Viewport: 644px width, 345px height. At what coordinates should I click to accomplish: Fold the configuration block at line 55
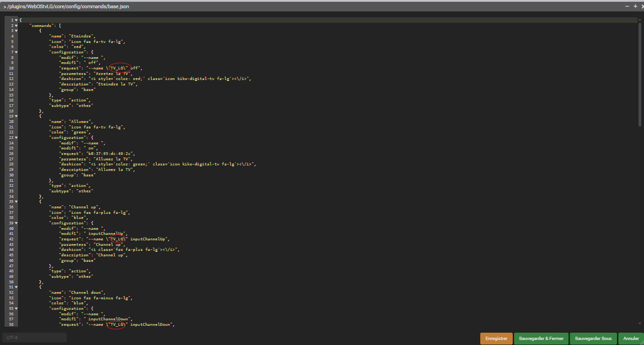coord(16,308)
